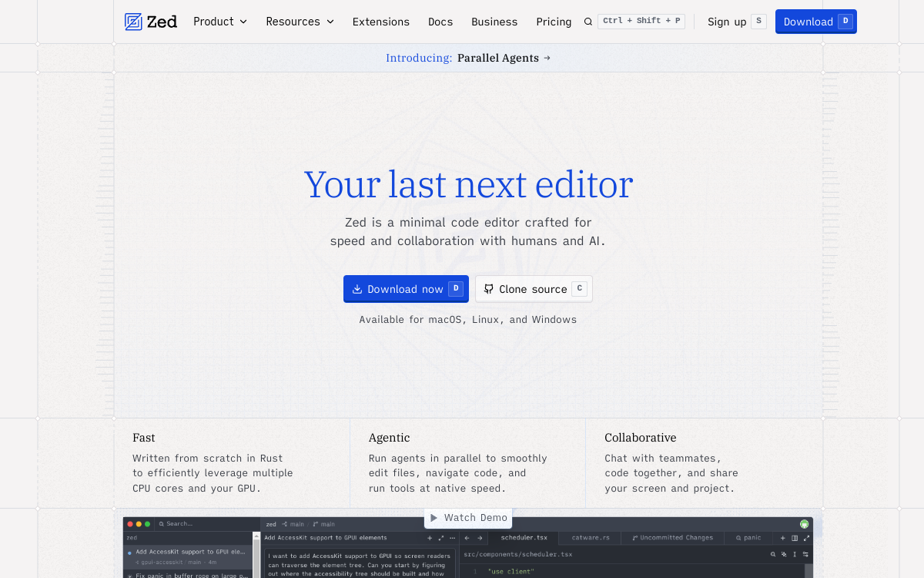This screenshot has height=578, width=924.
Task: Click the Watch Demo button
Action: click(x=468, y=518)
